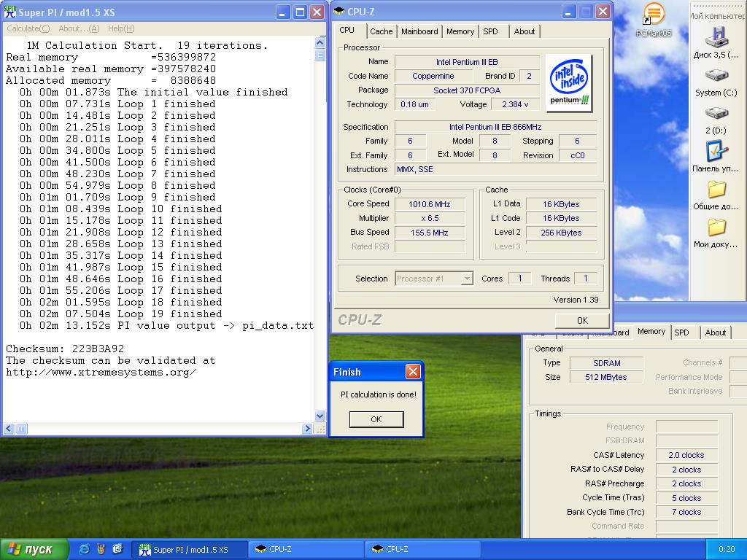Viewport: 747px width, 560px height.
Task: Click the Checksum: 223B3A92 line
Action: [x=65, y=349]
